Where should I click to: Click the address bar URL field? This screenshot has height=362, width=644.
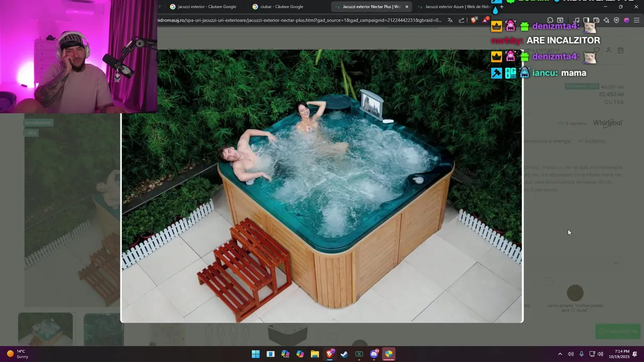pyautogui.click(x=299, y=20)
